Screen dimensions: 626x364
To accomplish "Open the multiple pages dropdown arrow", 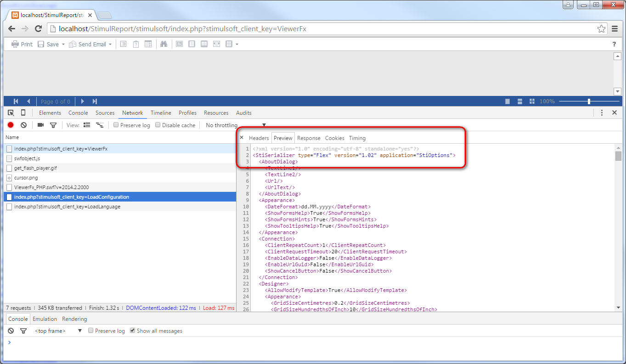I will 237,45.
